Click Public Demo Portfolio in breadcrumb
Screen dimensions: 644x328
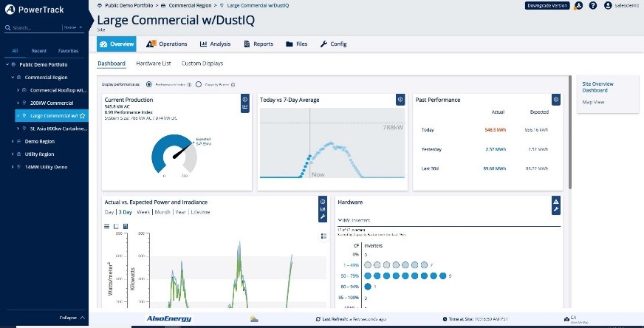[x=129, y=6]
